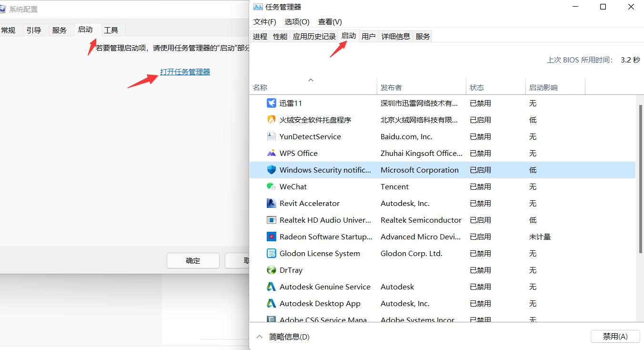Image resolution: width=644 pixels, height=350 pixels.
Task: Click 已禁用 status in the DrTray row
Action: (x=480, y=270)
